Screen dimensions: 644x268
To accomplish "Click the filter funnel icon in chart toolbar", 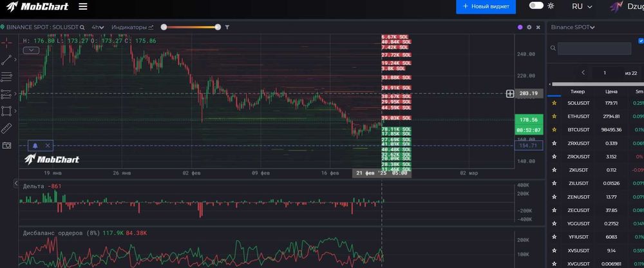I will click(227, 27).
